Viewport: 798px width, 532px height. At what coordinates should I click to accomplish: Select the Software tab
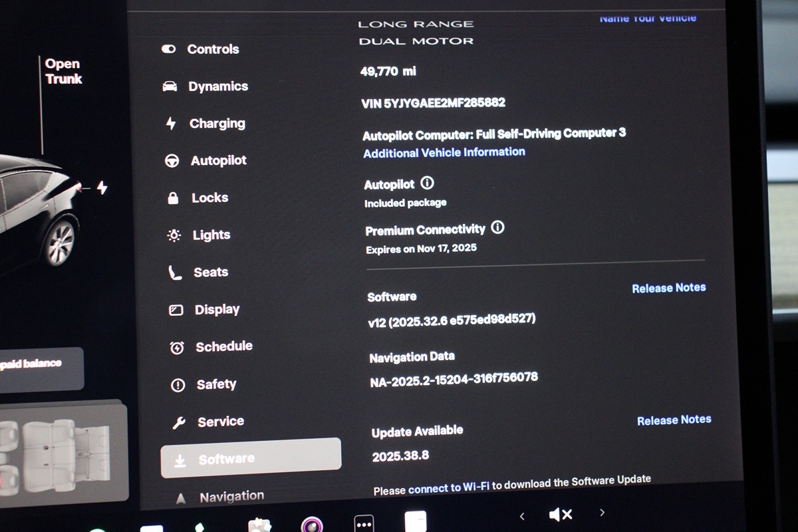(x=251, y=458)
